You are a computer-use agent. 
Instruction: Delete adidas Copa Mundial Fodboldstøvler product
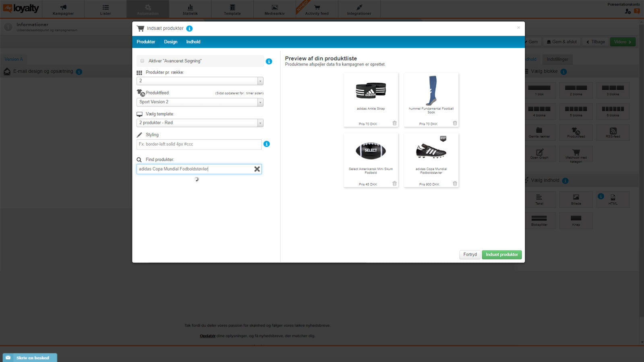pos(455,184)
